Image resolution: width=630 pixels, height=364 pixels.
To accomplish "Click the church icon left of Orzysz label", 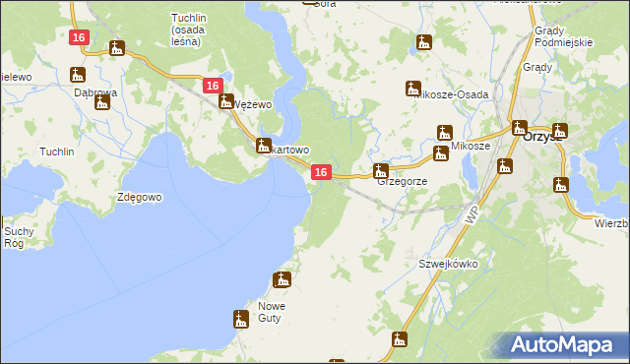I will click(x=519, y=128).
